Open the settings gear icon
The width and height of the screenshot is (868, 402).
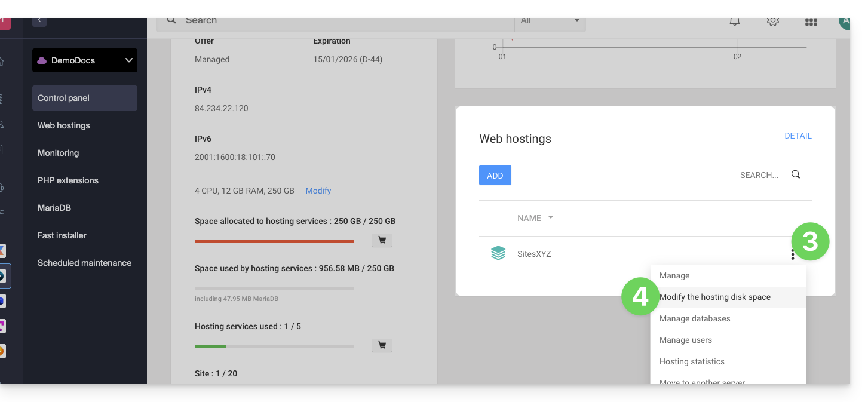(x=772, y=22)
